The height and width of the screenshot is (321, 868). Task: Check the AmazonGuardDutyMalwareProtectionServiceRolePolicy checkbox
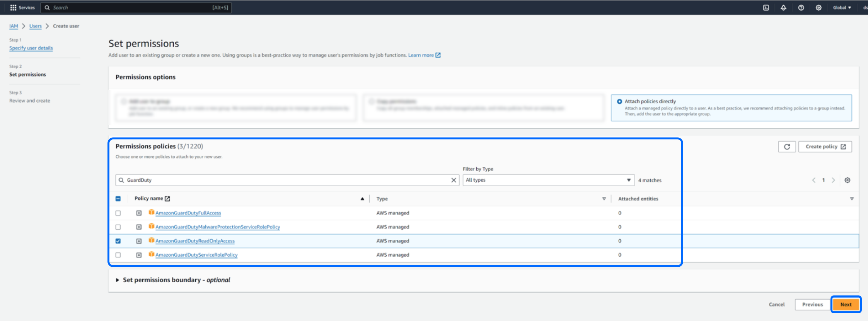tap(118, 227)
